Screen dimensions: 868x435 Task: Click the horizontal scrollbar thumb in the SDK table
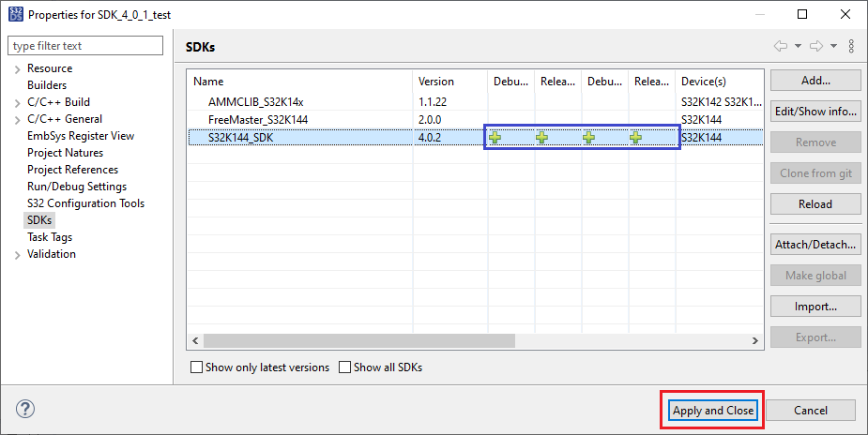point(359,340)
